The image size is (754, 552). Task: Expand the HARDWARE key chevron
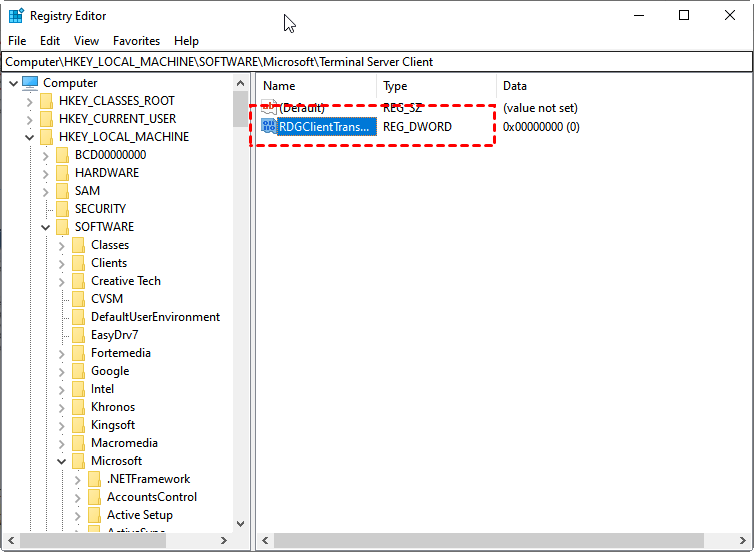coord(46,173)
